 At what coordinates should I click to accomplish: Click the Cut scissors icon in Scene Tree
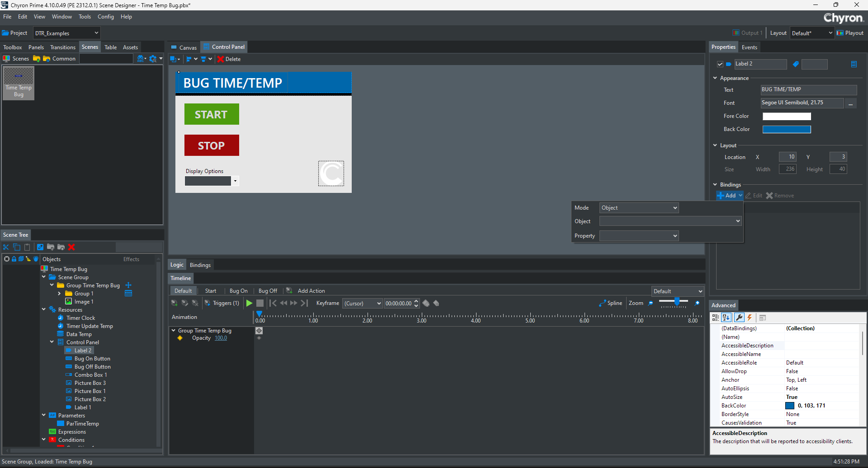point(6,247)
